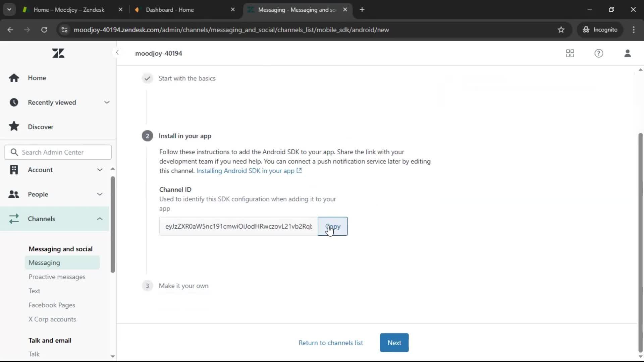
Task: Copy the Channel ID
Action: (333, 226)
